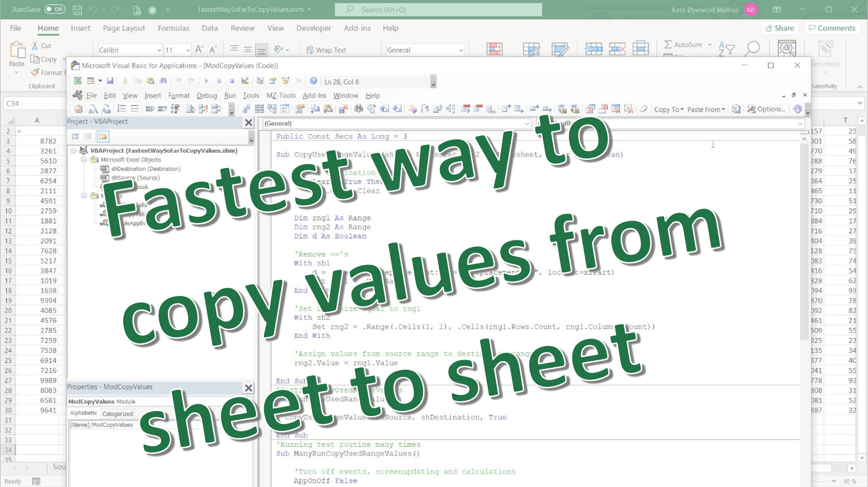The width and height of the screenshot is (868, 487).
Task: Click the Break icon to pause execution
Action: pyautogui.click(x=219, y=81)
